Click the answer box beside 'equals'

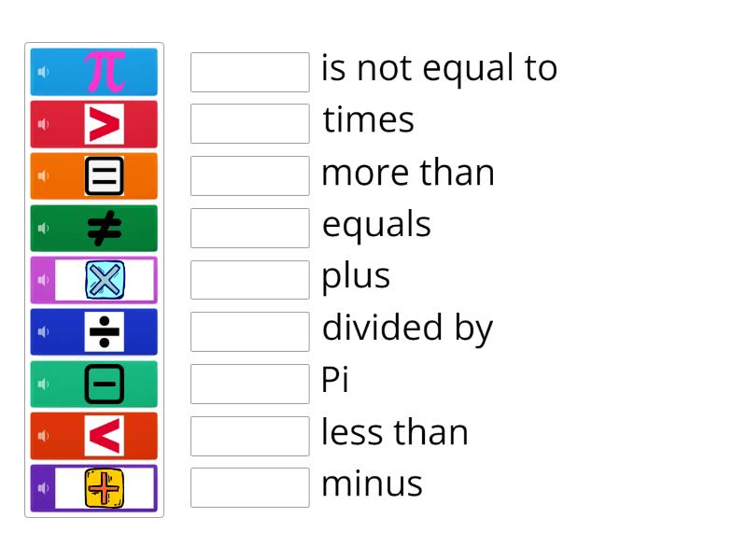(249, 227)
